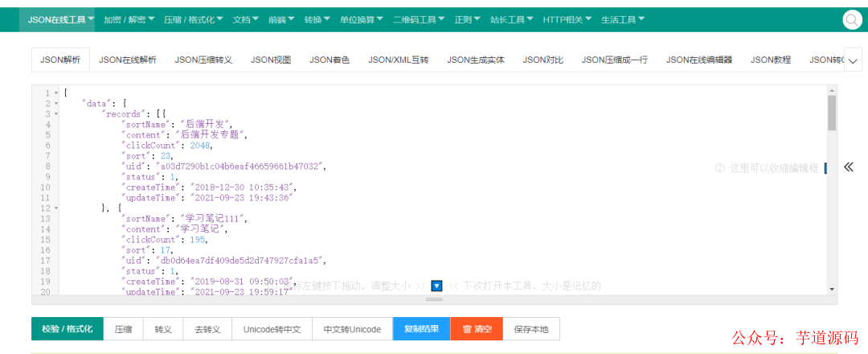The height and width of the screenshot is (354, 868).
Task: Open the search magnifier icon
Action: click(x=851, y=20)
